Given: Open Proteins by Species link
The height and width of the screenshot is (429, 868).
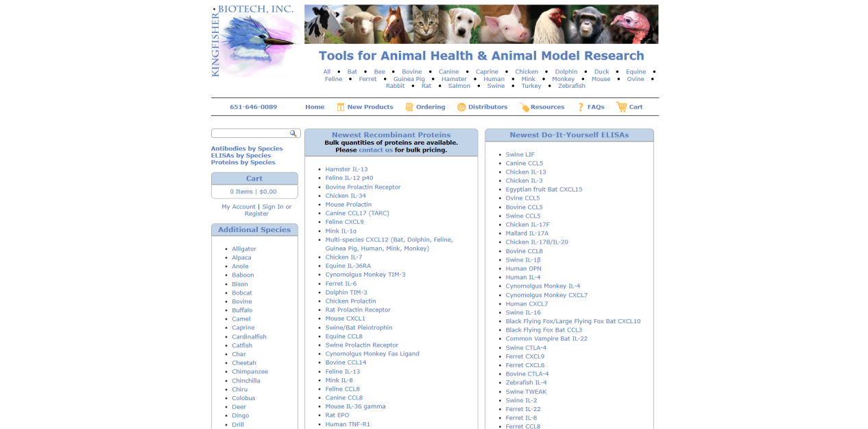Looking at the screenshot, I should pyautogui.click(x=243, y=163).
